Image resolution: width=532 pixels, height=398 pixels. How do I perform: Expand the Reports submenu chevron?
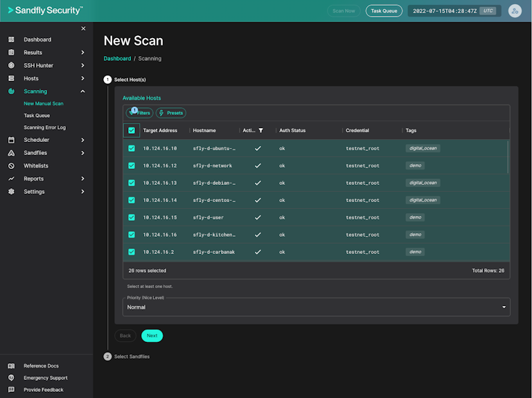pyautogui.click(x=83, y=179)
